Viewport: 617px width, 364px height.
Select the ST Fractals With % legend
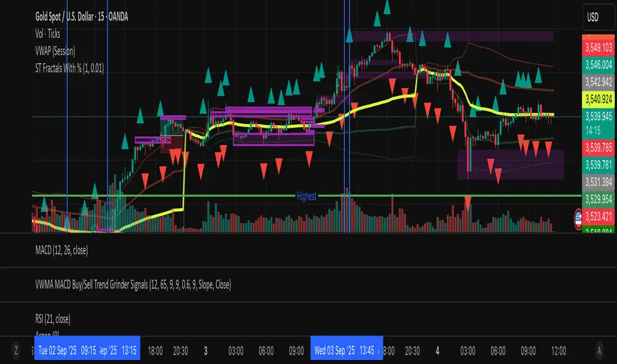[70, 68]
